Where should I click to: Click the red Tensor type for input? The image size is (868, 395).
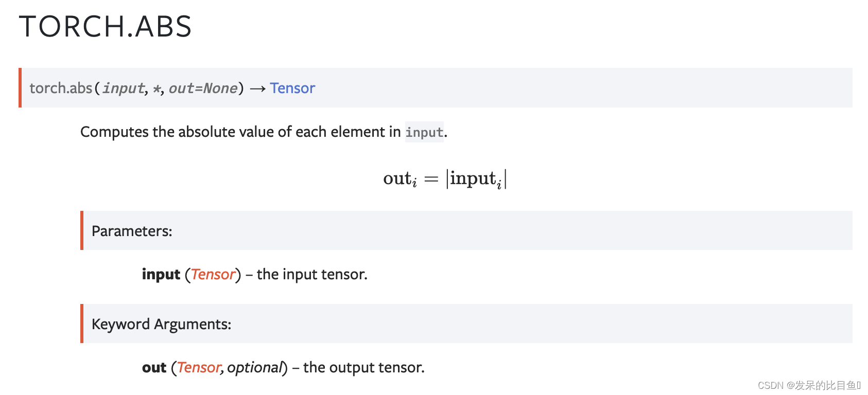[x=213, y=274]
